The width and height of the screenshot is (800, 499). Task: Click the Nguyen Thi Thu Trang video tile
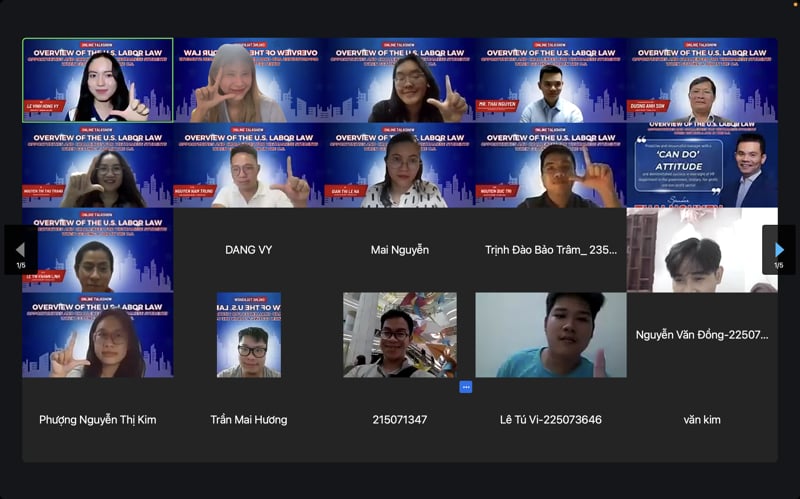(98, 165)
